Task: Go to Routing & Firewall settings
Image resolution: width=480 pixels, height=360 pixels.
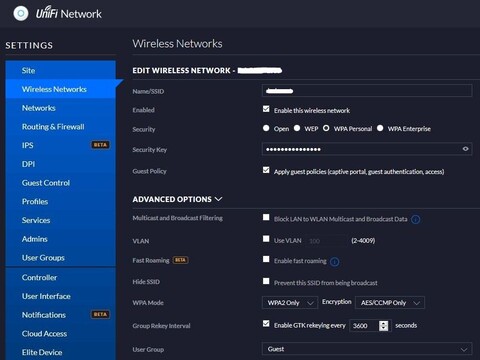Action: point(53,127)
